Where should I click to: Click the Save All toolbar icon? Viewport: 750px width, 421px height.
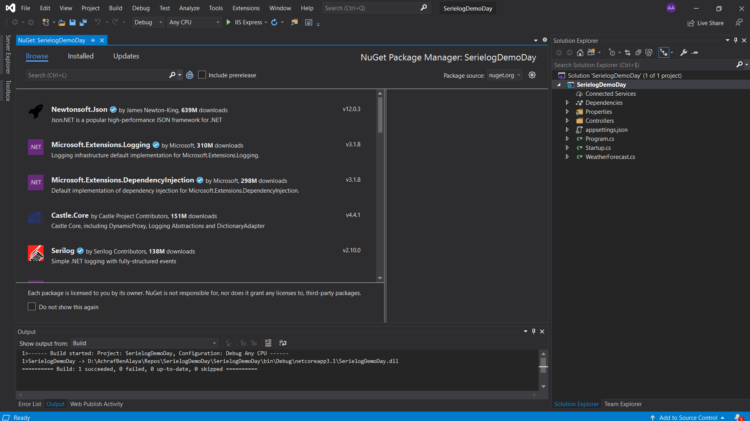[83, 22]
